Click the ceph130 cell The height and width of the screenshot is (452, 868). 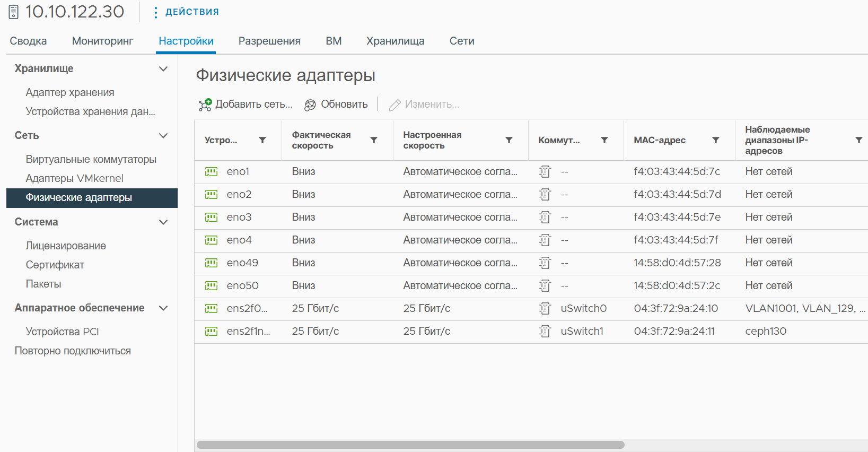(x=766, y=331)
